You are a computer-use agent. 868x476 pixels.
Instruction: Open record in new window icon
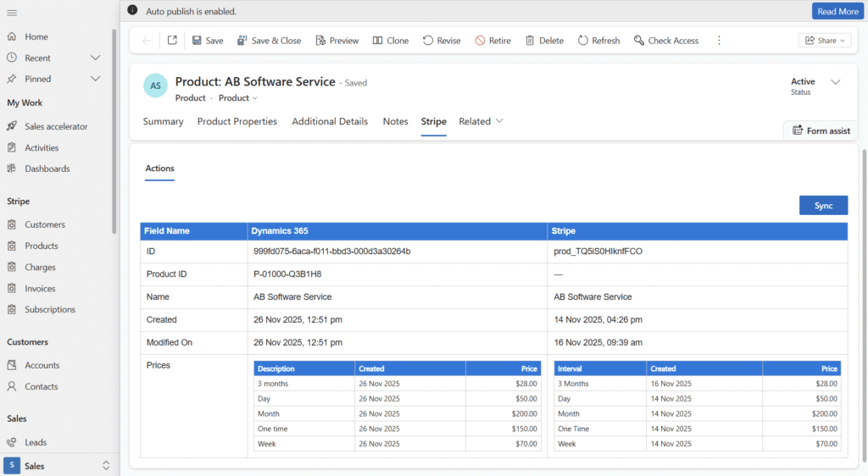[x=172, y=41]
